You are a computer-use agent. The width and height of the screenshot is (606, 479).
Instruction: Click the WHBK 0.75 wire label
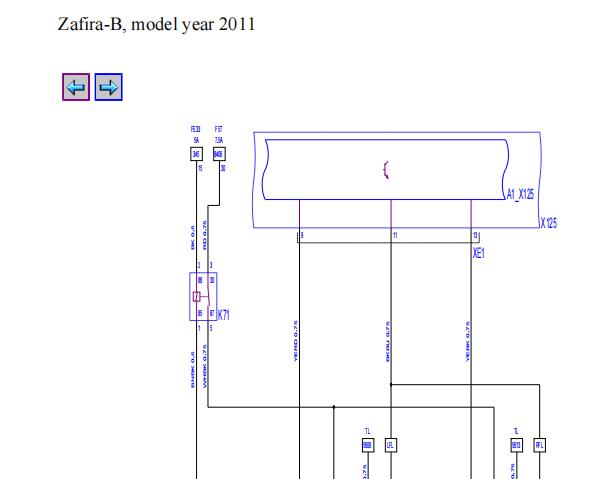(x=204, y=366)
